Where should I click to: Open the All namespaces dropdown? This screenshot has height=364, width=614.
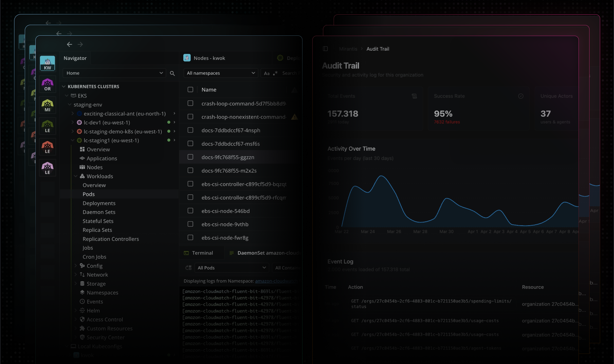221,73
